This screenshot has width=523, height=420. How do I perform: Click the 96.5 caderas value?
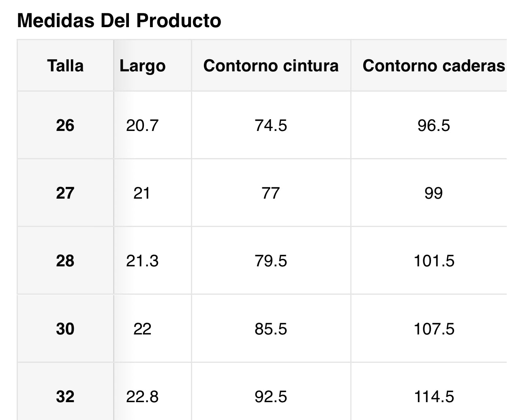[x=433, y=126]
